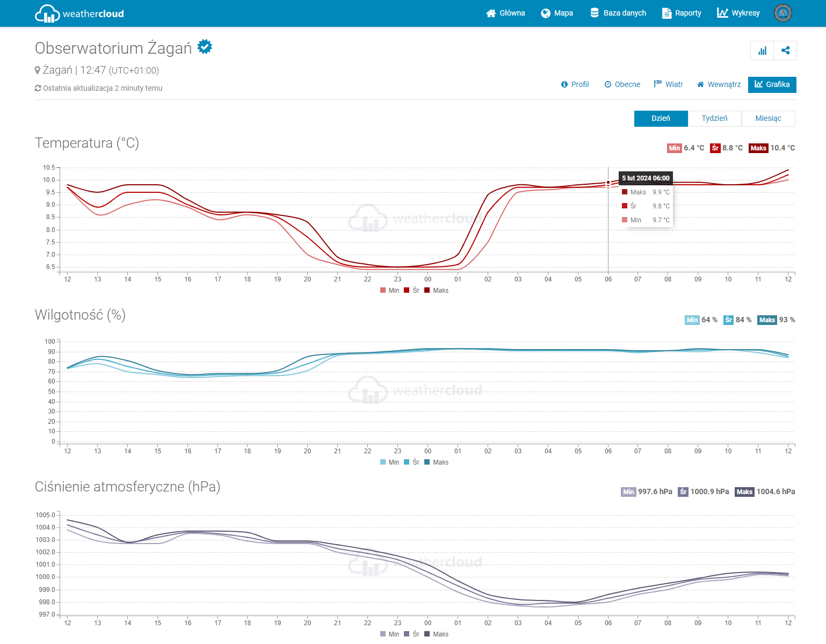826x644 pixels.
Task: Switch to the Obecne tab
Action: click(622, 84)
